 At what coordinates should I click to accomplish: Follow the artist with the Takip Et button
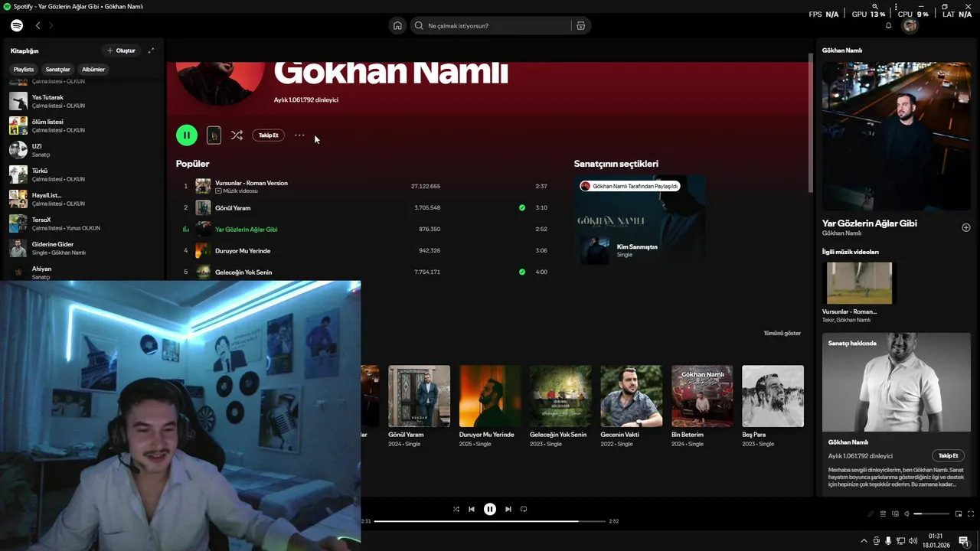(269, 135)
